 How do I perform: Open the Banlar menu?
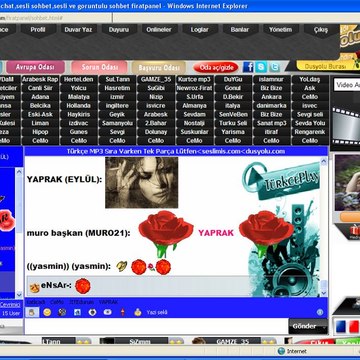240,30
